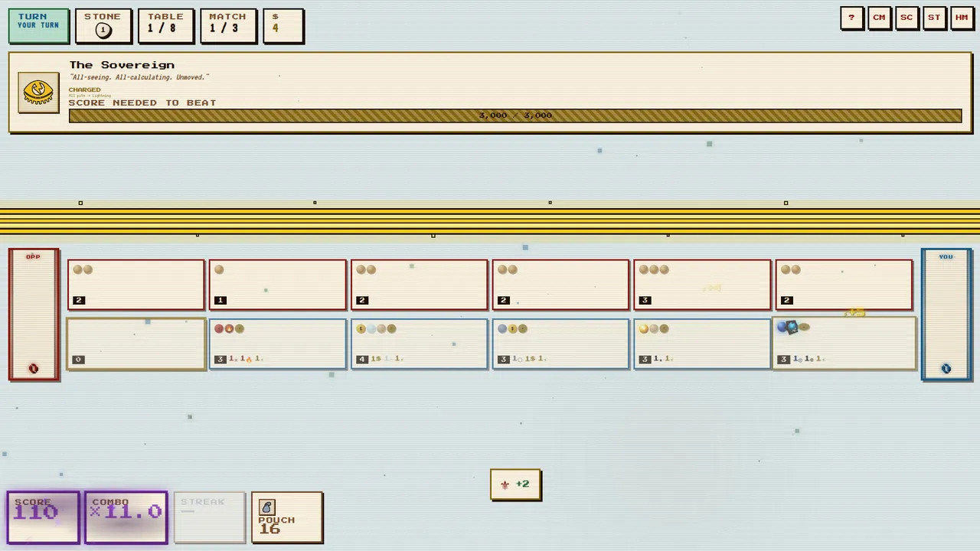Screen dimensions: 980x551
Task: Click the STREAK panel
Action: coord(210,517)
